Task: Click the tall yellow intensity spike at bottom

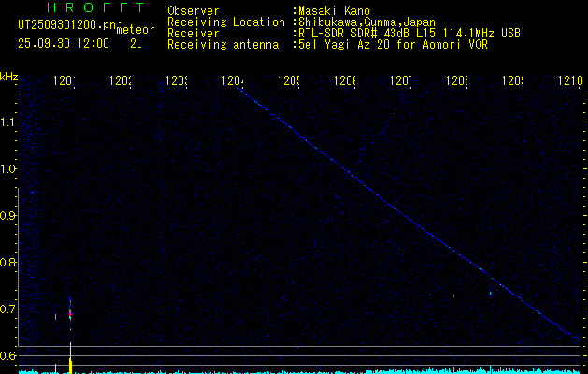Action: click(x=70, y=358)
